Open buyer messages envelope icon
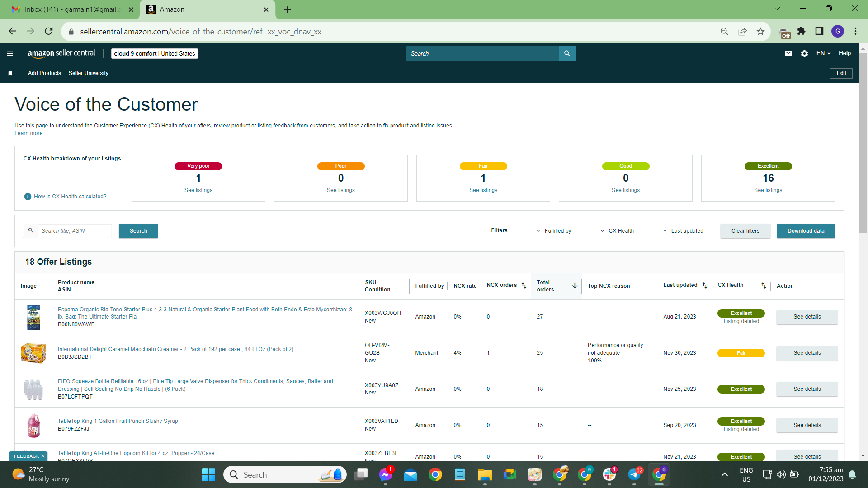 coord(788,53)
